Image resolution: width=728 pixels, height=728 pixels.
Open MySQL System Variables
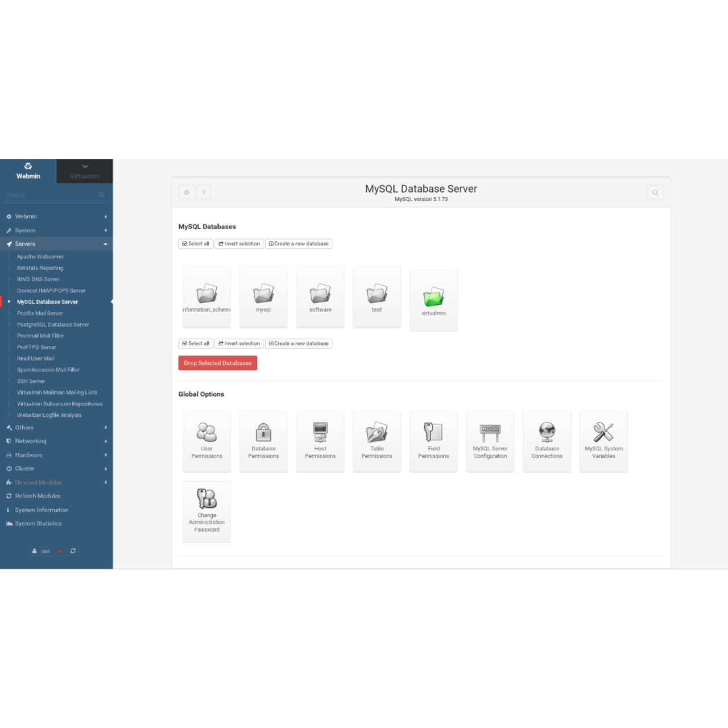(x=603, y=441)
